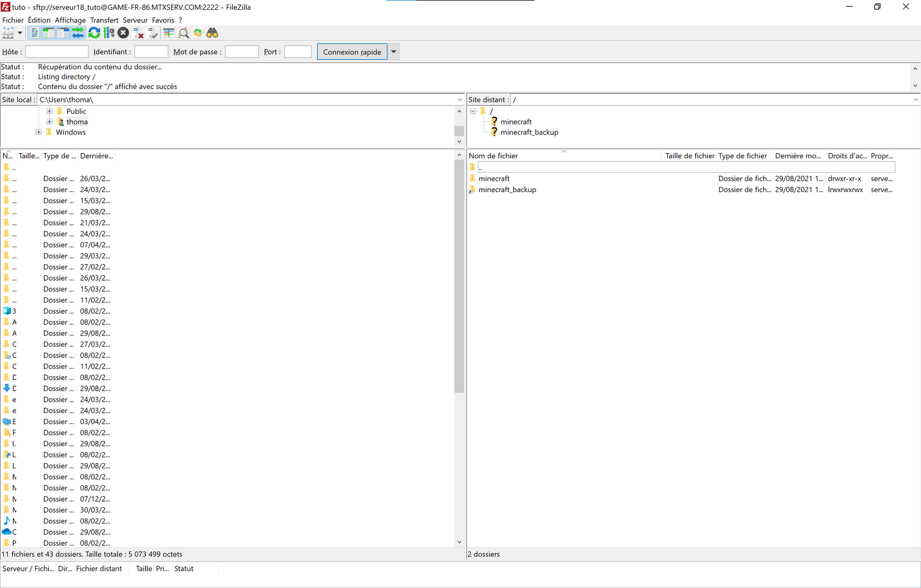Select local folder dated 30/03/2...
Screen dimensions: 921x588
coord(58,510)
